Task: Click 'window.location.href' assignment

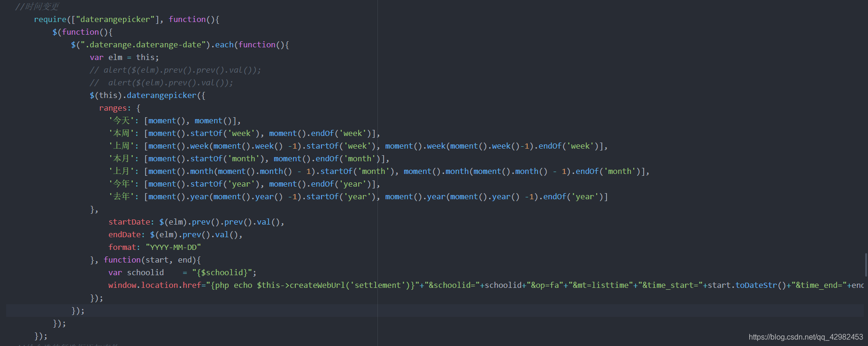Action: 154,285
